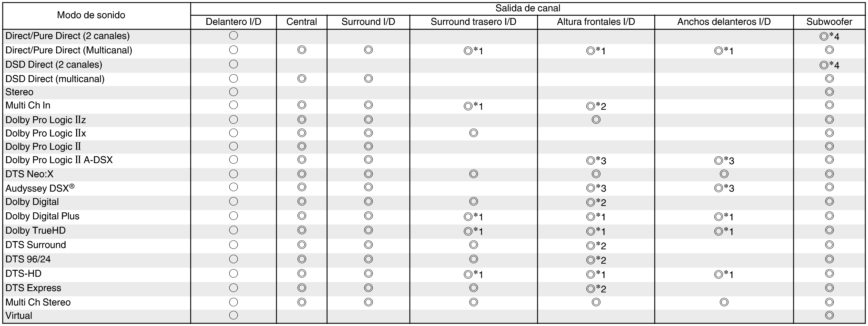The image size is (868, 326).
Task: Click the DSD Direct (multicanal) Surround I/D circle
Action: (x=368, y=78)
